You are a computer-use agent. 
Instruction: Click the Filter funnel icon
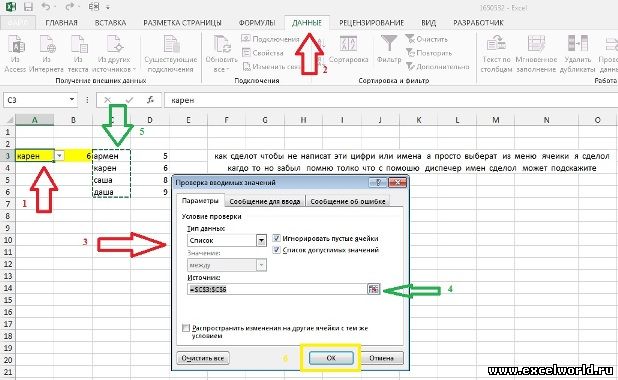pos(389,43)
